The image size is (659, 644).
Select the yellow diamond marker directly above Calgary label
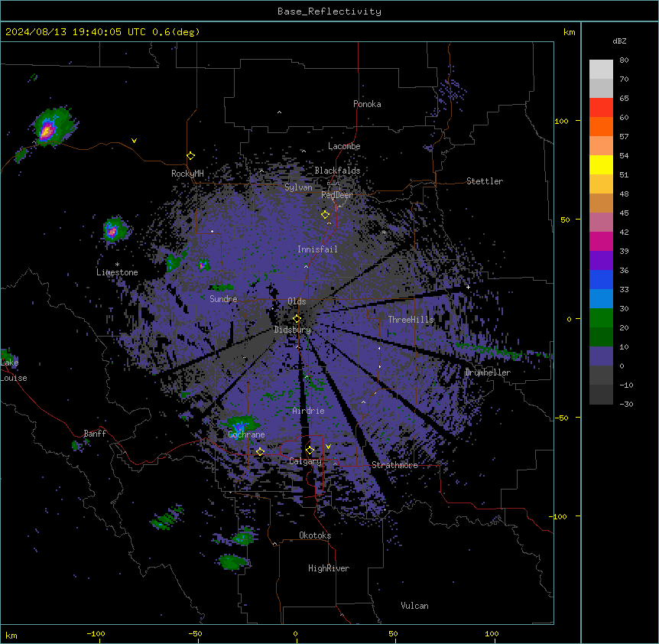click(x=310, y=450)
